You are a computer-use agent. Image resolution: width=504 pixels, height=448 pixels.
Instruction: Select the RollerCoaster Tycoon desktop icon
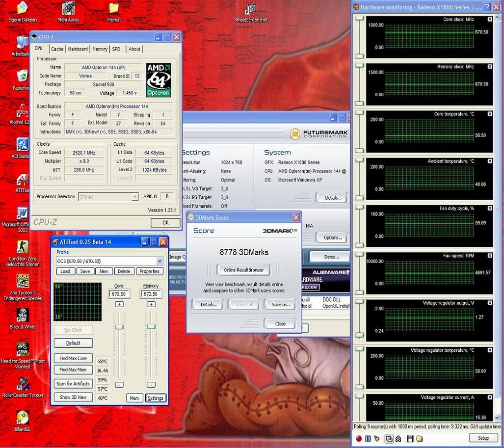pyautogui.click(x=23, y=388)
